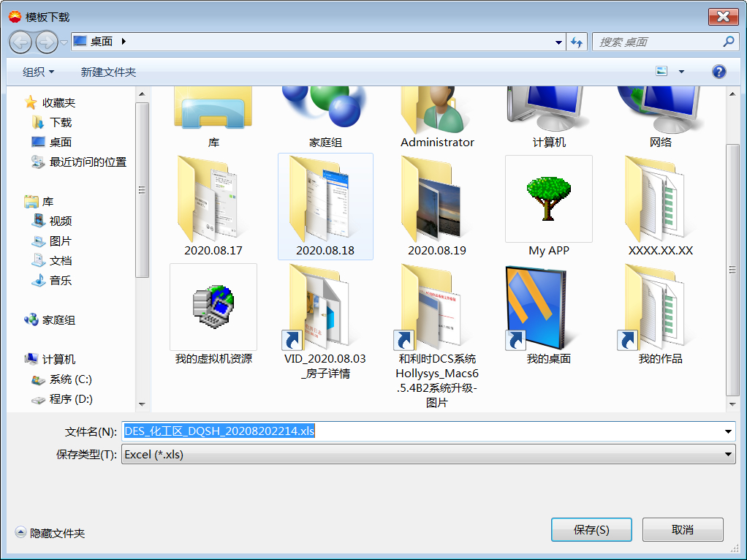The height and width of the screenshot is (560, 747).
Task: Open the 保存类型 Excel (*.xls) combo box
Action: tap(428, 455)
